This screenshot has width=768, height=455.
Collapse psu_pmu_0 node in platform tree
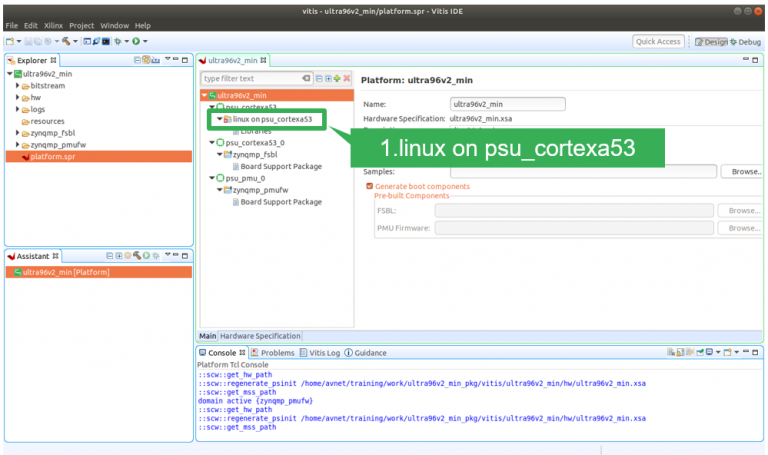tap(212, 177)
